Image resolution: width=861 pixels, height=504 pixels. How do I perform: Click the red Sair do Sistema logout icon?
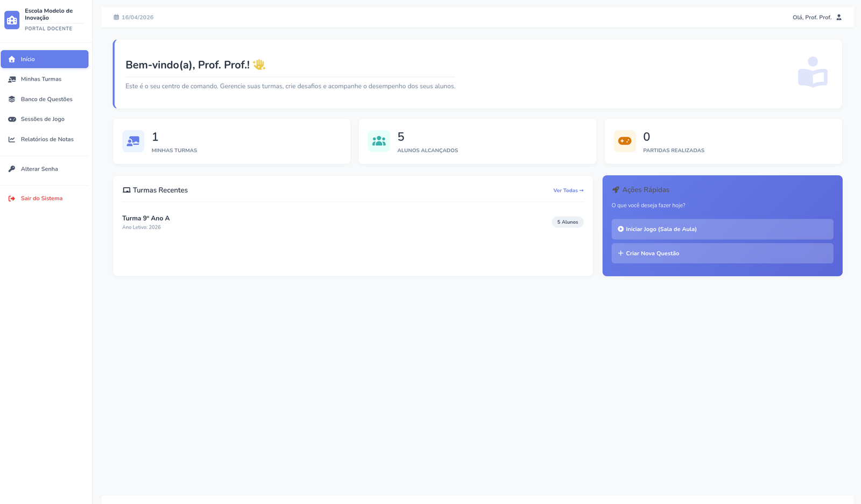(x=12, y=198)
